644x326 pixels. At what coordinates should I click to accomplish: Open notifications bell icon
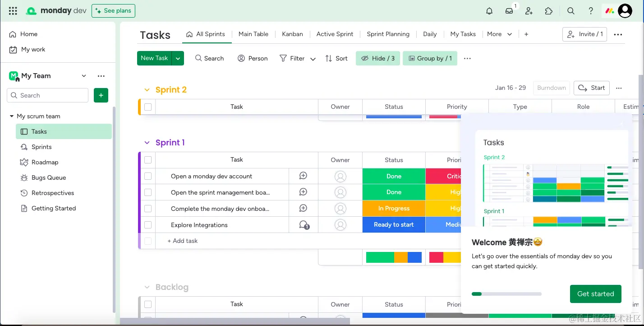(x=489, y=11)
